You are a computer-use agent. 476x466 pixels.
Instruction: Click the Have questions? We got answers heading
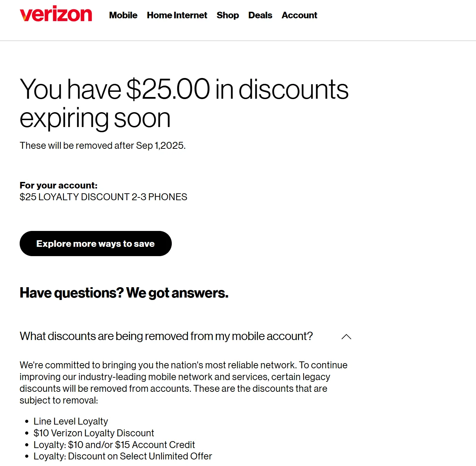pos(124,293)
